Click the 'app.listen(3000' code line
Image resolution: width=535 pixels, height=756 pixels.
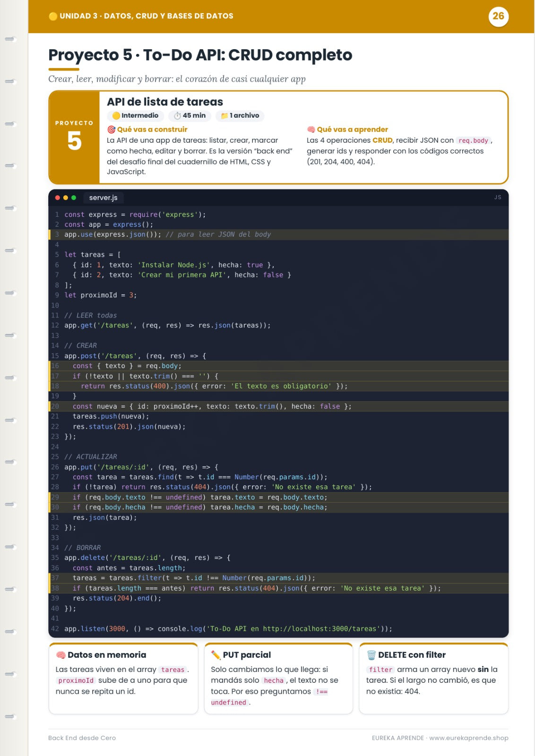click(228, 629)
